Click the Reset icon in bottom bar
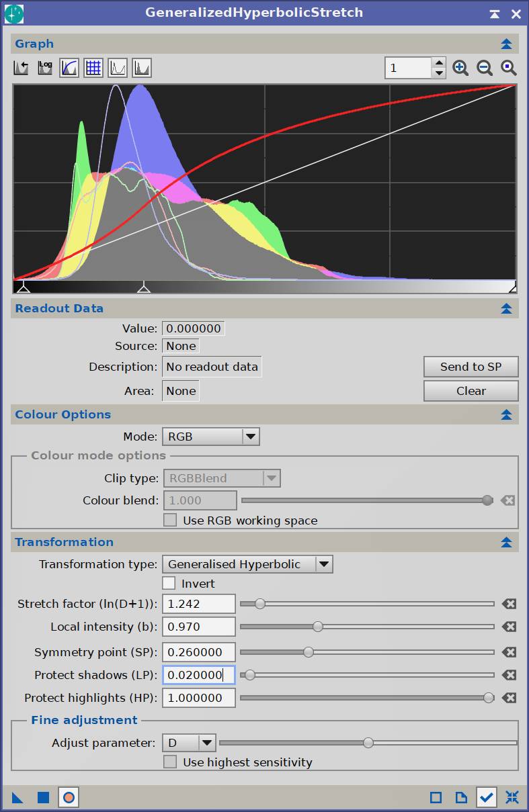The image size is (529, 812). 512,798
